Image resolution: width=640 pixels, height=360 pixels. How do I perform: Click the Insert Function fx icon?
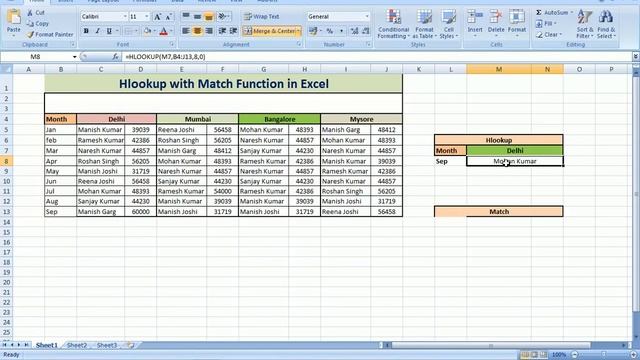(x=115, y=57)
